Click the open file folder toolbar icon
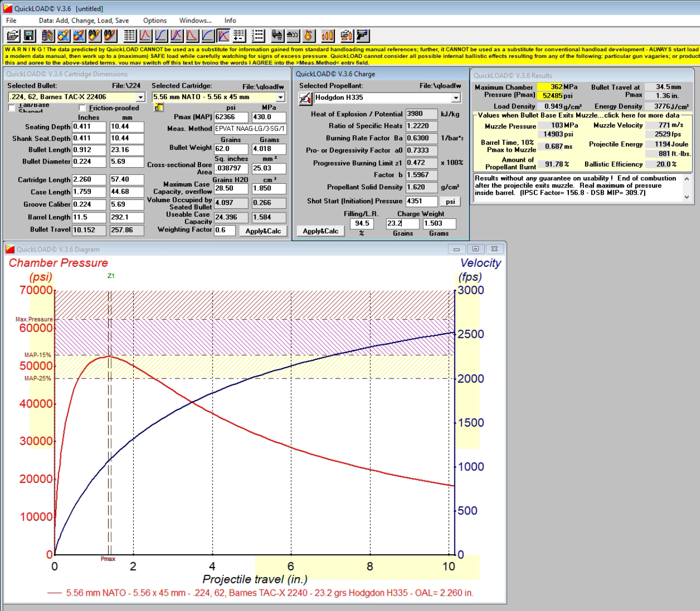 13,36
